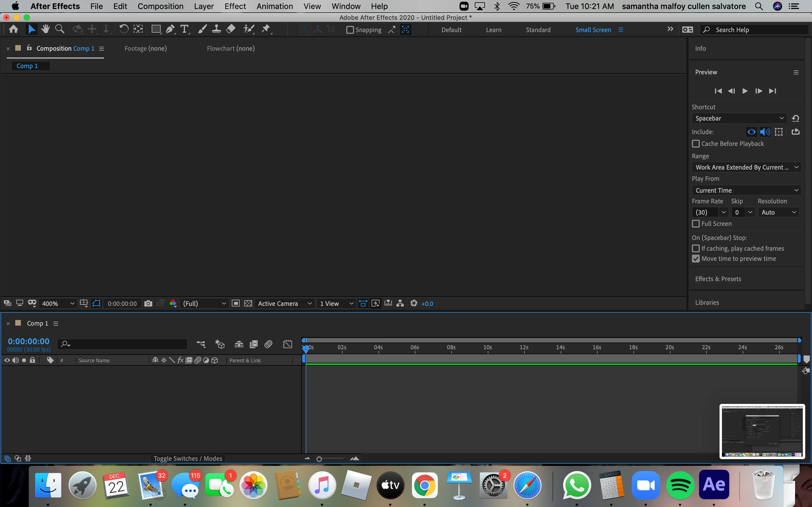Enable the Snapping checkbox

coord(350,30)
